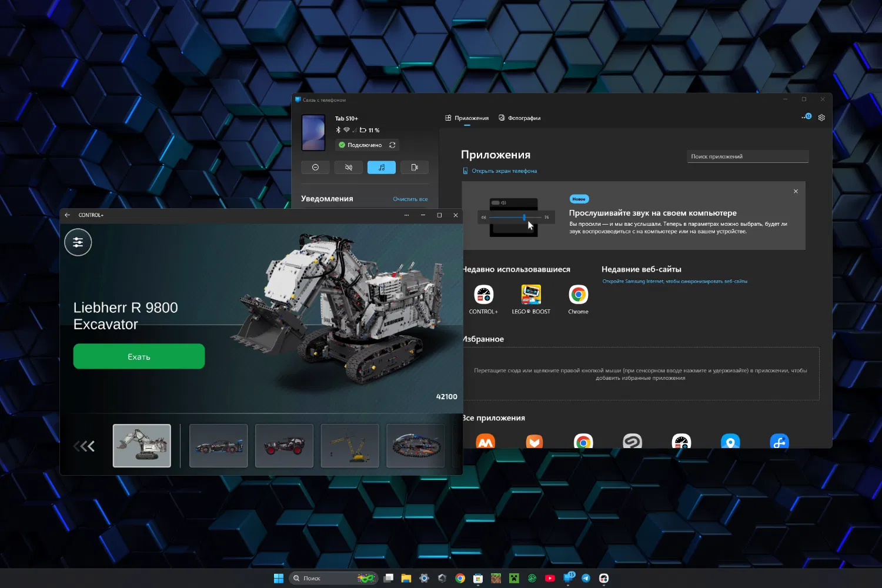The height and width of the screenshot is (588, 882).
Task: Open the orange double-peak app in all apps
Action: point(486,442)
